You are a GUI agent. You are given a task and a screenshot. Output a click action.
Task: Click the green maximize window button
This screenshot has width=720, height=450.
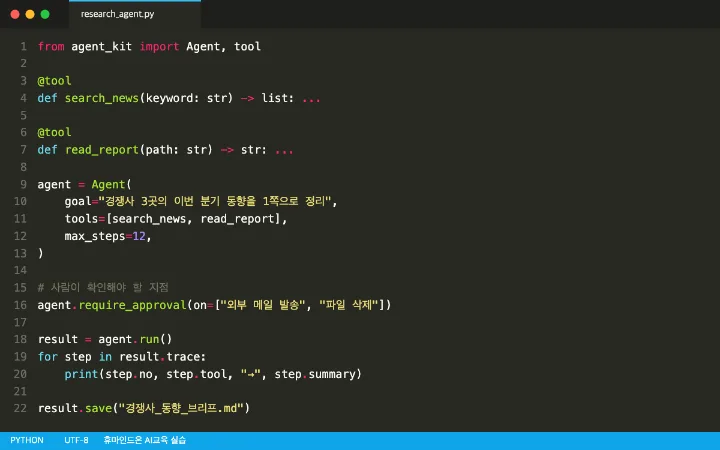[x=45, y=14]
